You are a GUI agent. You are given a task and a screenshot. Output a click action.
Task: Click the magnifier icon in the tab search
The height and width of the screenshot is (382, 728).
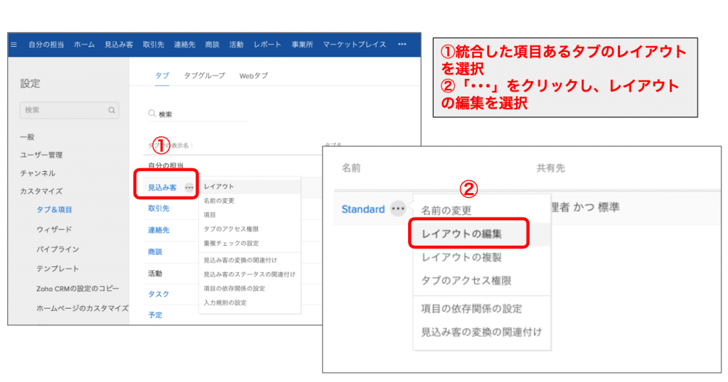click(x=151, y=113)
